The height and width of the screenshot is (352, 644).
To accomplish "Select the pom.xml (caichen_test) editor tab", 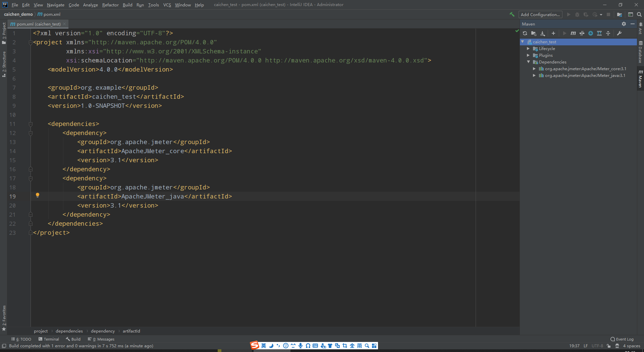I will tap(39, 24).
